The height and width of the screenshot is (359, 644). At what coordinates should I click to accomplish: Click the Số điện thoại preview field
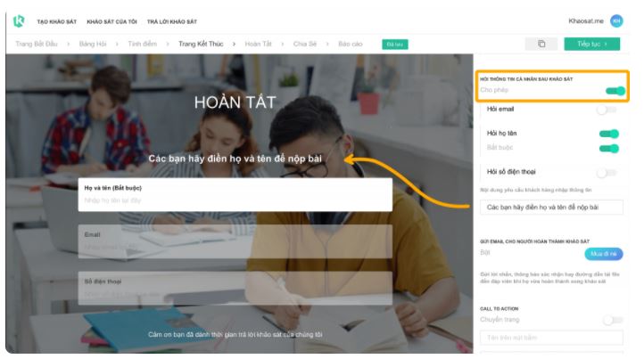(x=235, y=288)
